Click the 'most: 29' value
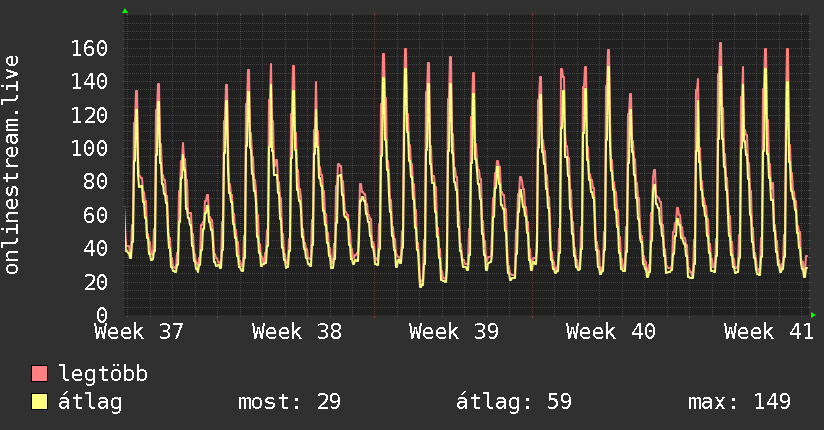 coord(289,402)
